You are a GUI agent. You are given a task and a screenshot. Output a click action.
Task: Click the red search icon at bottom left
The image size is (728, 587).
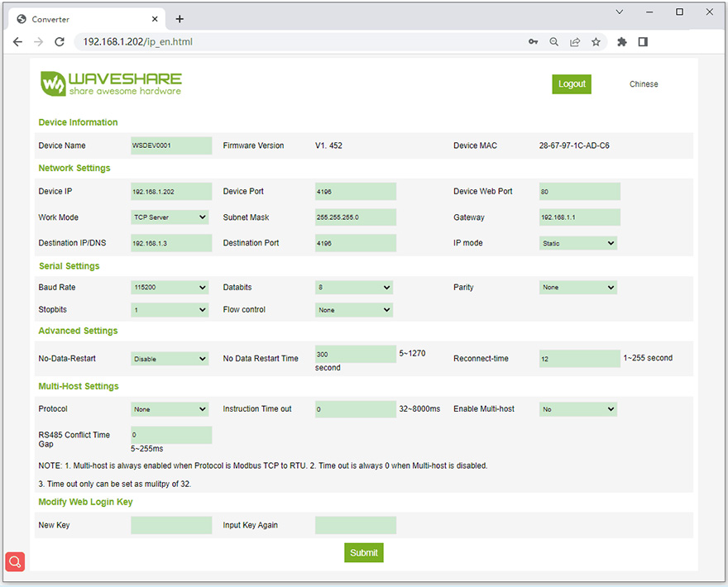point(15,561)
